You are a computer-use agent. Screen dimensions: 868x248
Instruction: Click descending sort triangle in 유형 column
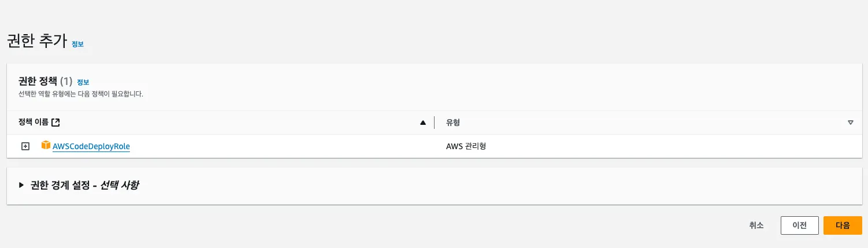pos(850,123)
